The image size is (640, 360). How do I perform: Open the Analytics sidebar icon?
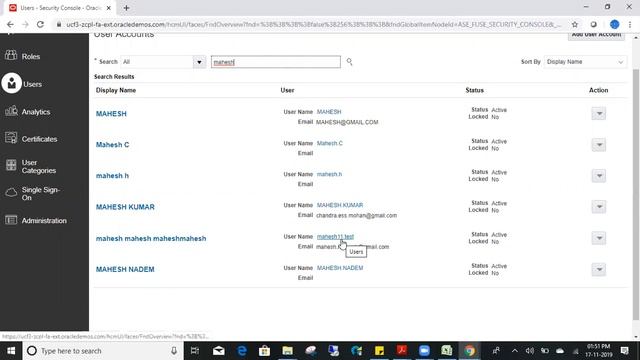11,111
